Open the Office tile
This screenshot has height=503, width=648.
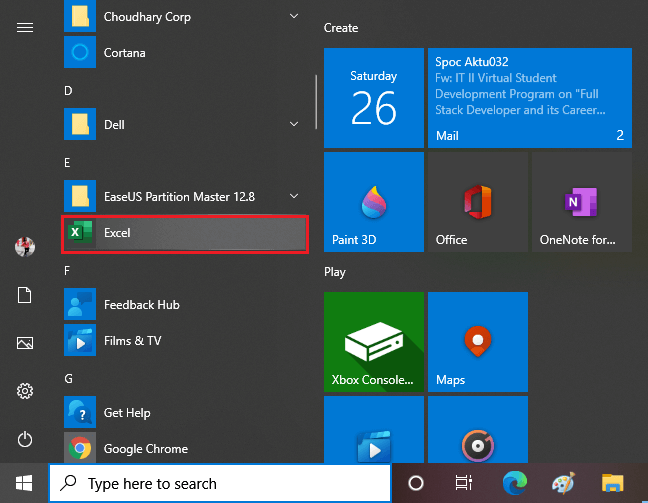[x=478, y=202]
